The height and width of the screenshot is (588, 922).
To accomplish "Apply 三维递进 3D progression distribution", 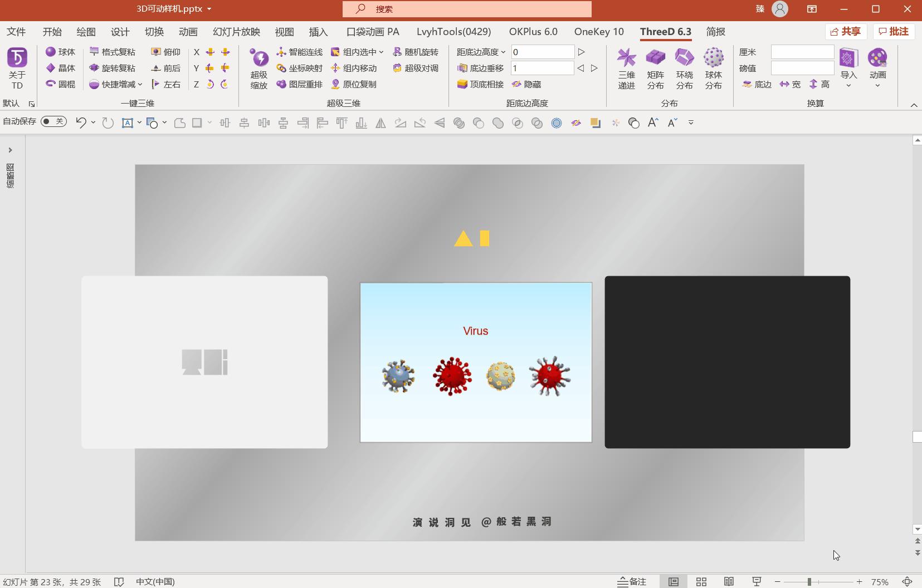I will (x=627, y=68).
